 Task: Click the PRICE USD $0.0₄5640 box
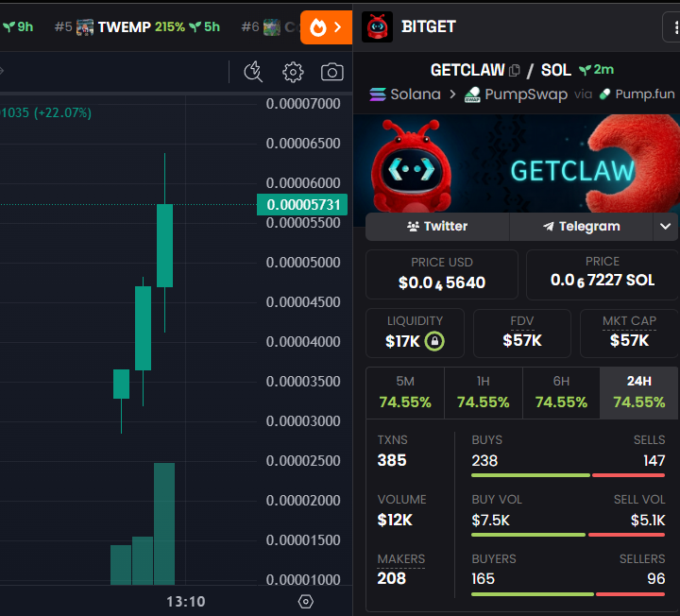[441, 274]
